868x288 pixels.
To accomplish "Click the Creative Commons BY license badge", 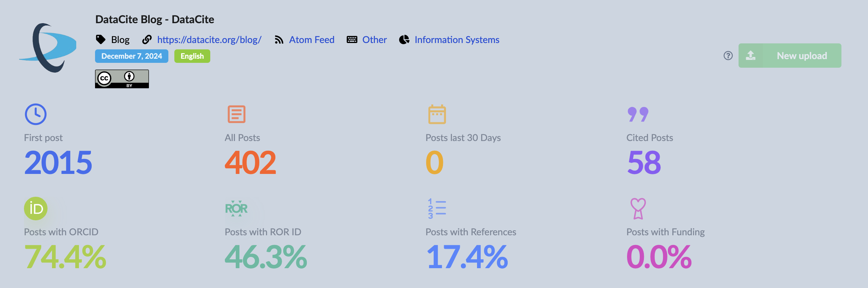I will pyautogui.click(x=122, y=79).
